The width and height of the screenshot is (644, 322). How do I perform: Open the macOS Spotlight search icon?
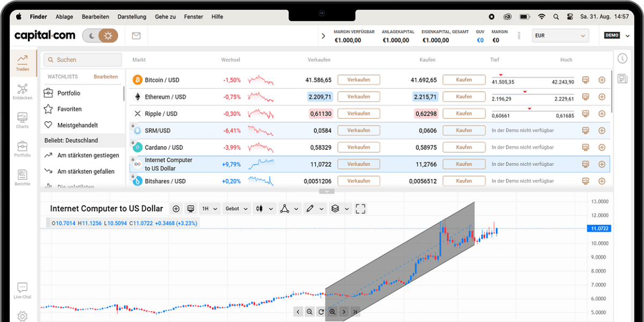[556, 17]
